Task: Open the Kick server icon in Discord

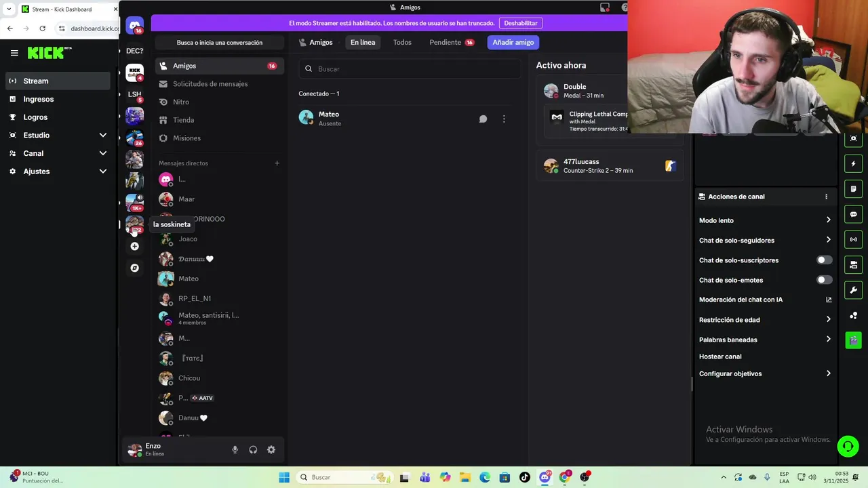Action: point(134,73)
